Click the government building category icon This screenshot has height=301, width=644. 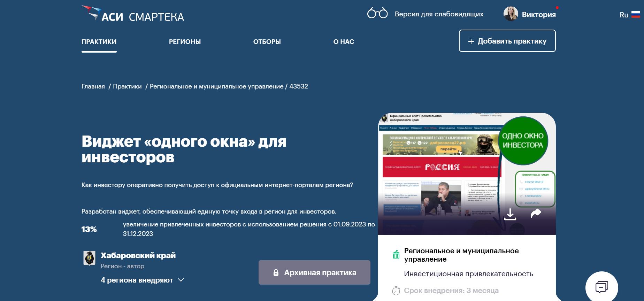tap(396, 255)
